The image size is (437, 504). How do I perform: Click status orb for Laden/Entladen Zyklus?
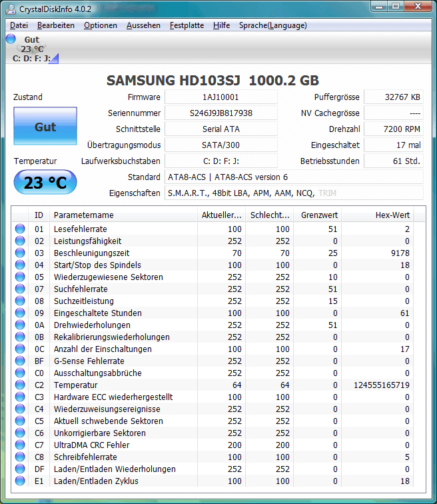pyautogui.click(x=20, y=481)
